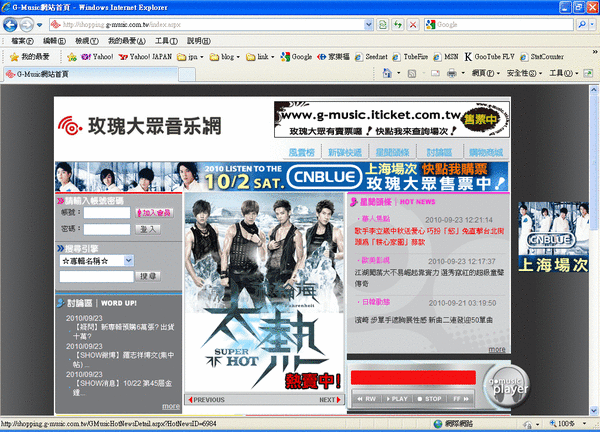Open the Seednet favorite link

pyautogui.click(x=371, y=57)
